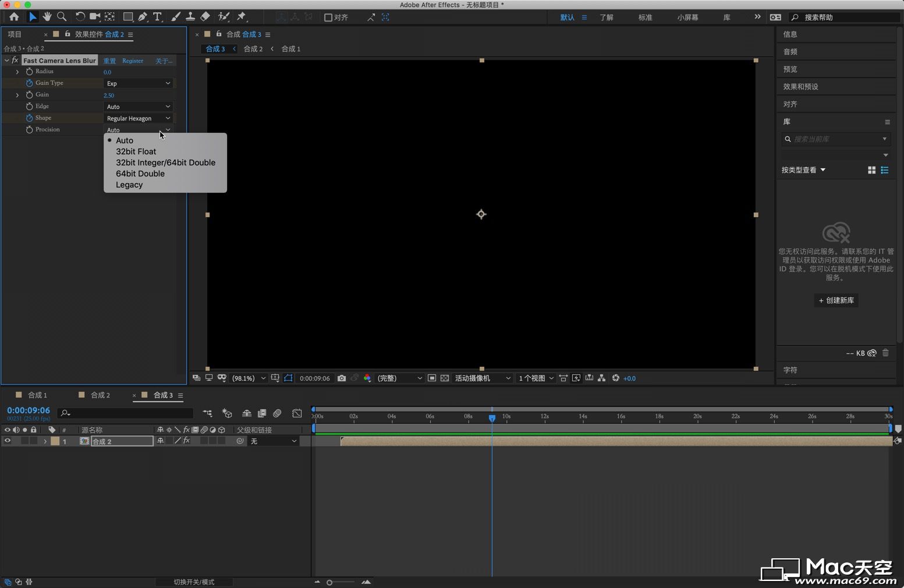This screenshot has width=904, height=588.
Task: Select the Roto Brush tool
Action: coord(224,17)
